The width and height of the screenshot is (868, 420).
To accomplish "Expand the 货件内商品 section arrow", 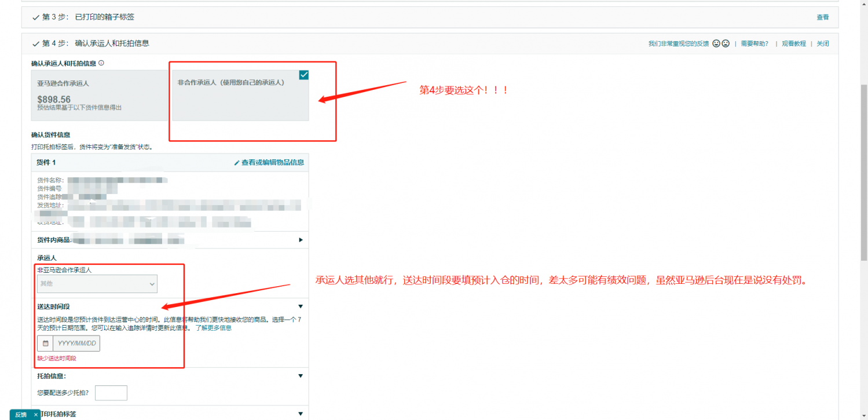I will 301,240.
